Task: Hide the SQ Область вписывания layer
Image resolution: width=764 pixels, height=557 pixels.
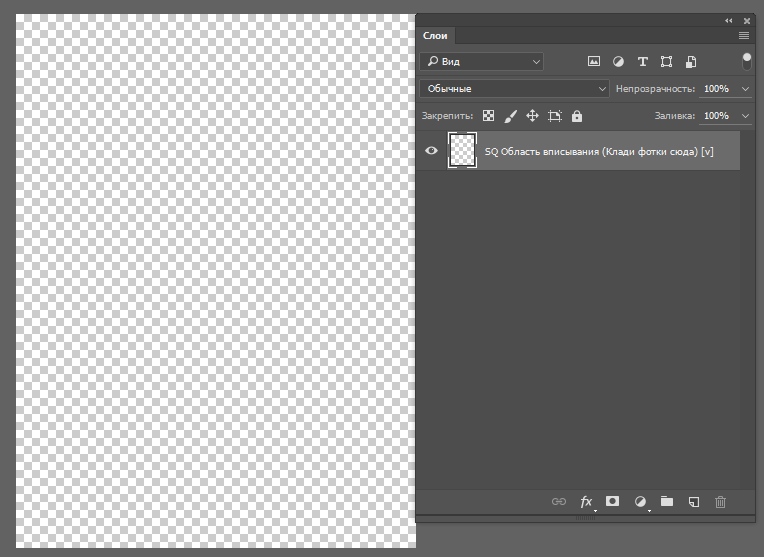Action: tap(431, 151)
